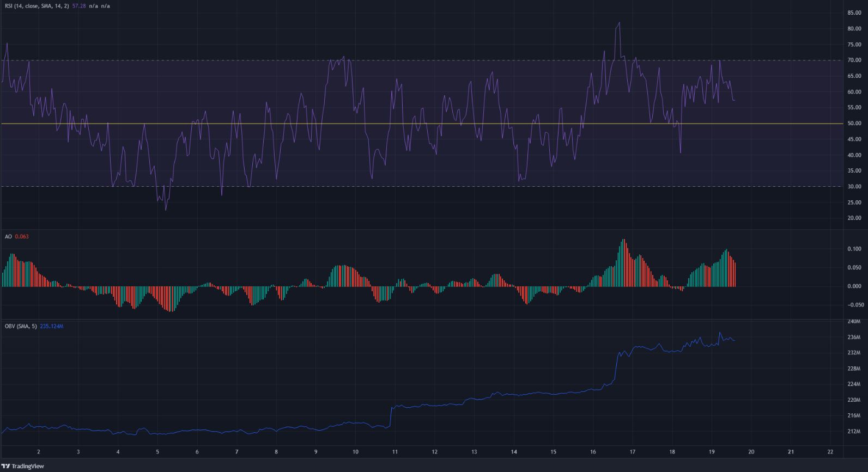Click the 216M level on OBV scale

coord(854,416)
